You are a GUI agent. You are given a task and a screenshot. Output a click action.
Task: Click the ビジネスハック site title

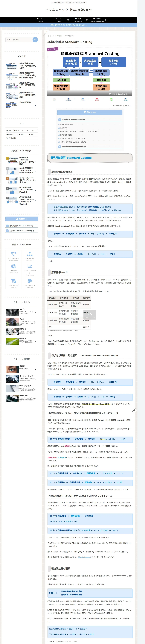click(x=68, y=10)
